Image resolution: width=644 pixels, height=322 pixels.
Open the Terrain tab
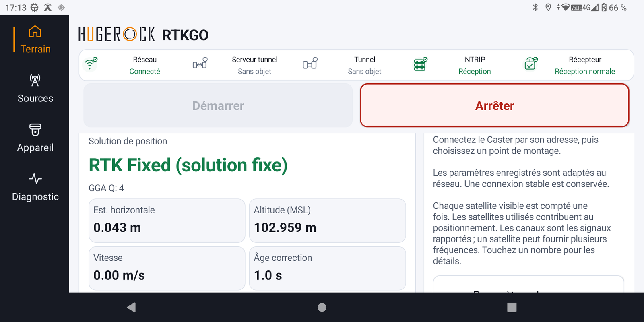point(35,40)
